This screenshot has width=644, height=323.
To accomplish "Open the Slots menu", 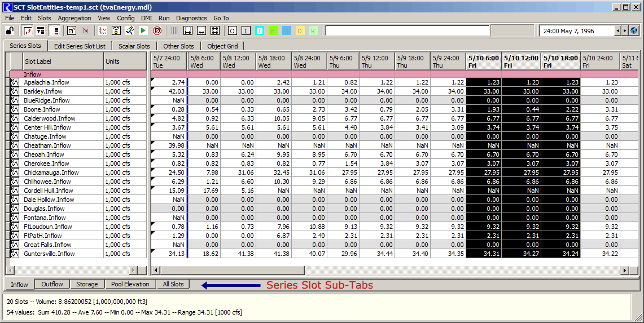I will (45, 18).
